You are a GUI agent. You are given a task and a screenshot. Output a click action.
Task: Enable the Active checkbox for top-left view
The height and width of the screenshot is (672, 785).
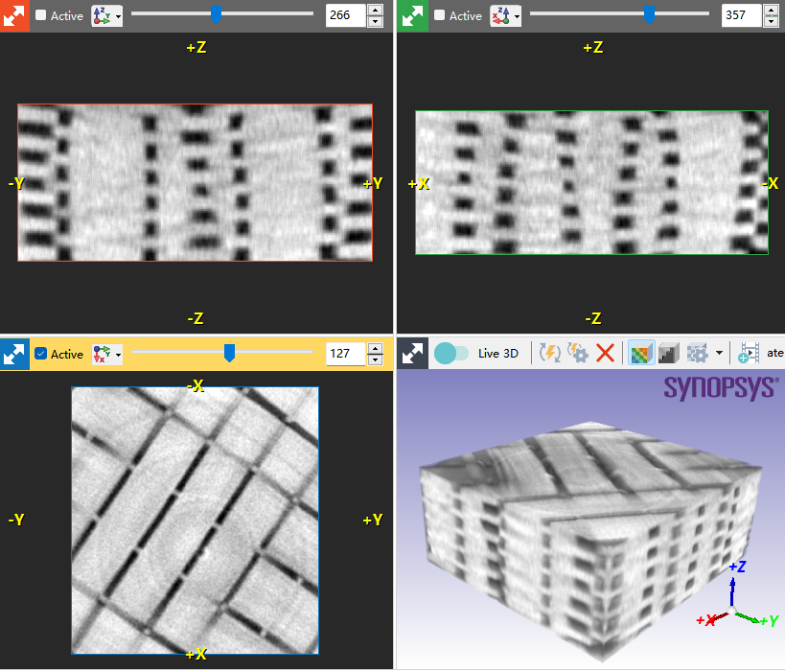[41, 15]
